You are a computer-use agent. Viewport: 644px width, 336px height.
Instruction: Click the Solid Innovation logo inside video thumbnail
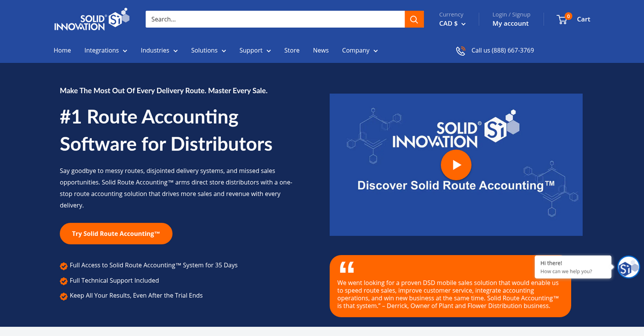point(456,129)
